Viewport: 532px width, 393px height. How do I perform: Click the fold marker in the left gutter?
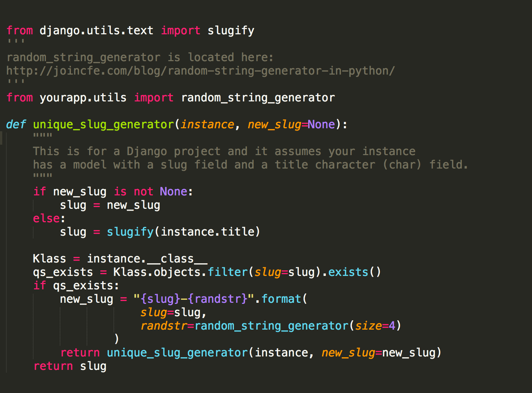click(x=1, y=138)
